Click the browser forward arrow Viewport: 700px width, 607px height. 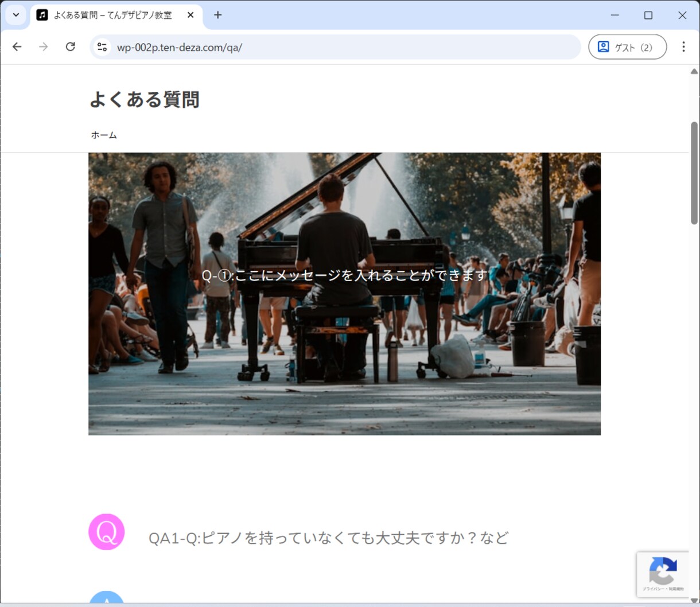click(x=44, y=47)
